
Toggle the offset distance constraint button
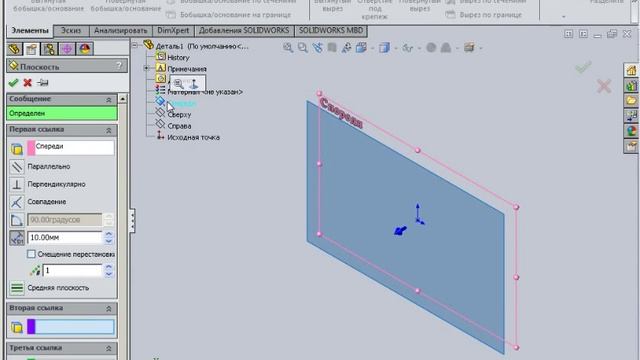click(x=17, y=238)
